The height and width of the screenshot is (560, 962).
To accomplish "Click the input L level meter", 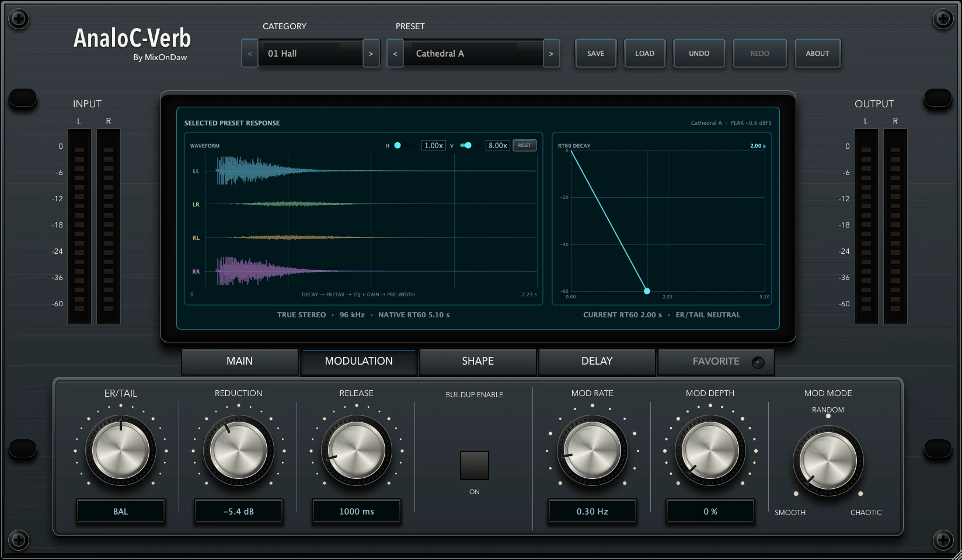I will pos(79,226).
